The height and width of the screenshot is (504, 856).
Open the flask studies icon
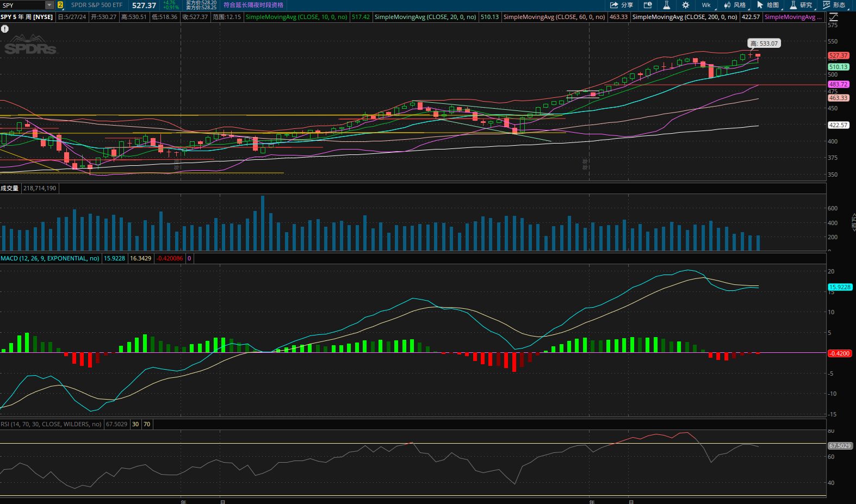[666, 5]
